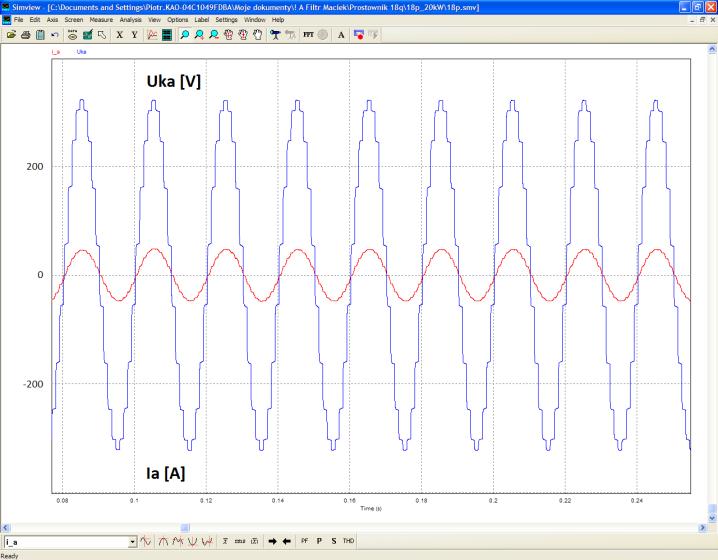
Task: Click the next local maximum icon
Action: (x=178, y=541)
